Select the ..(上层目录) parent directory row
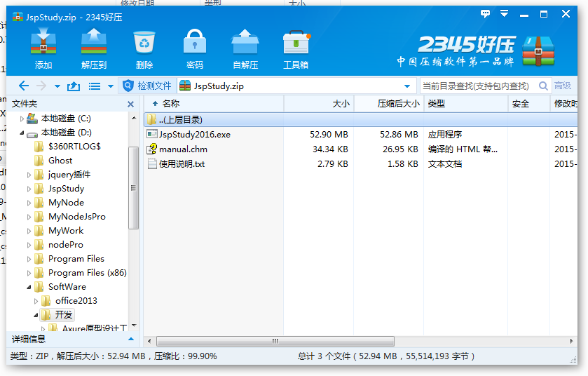Image resolution: width=588 pixels, height=376 pixels. pos(360,120)
